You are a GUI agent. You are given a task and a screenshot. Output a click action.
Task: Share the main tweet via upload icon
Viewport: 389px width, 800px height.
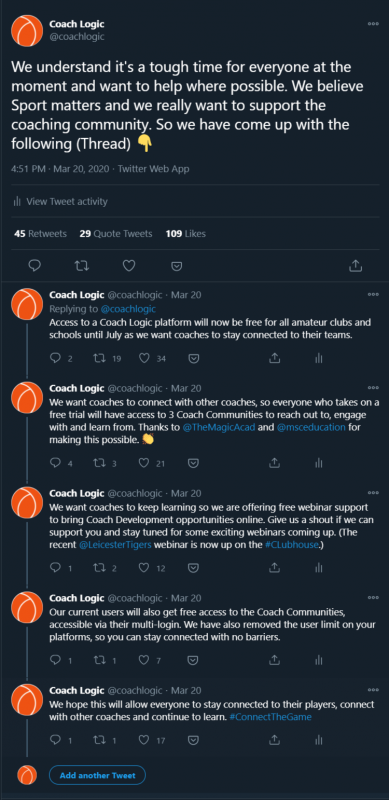[356, 266]
